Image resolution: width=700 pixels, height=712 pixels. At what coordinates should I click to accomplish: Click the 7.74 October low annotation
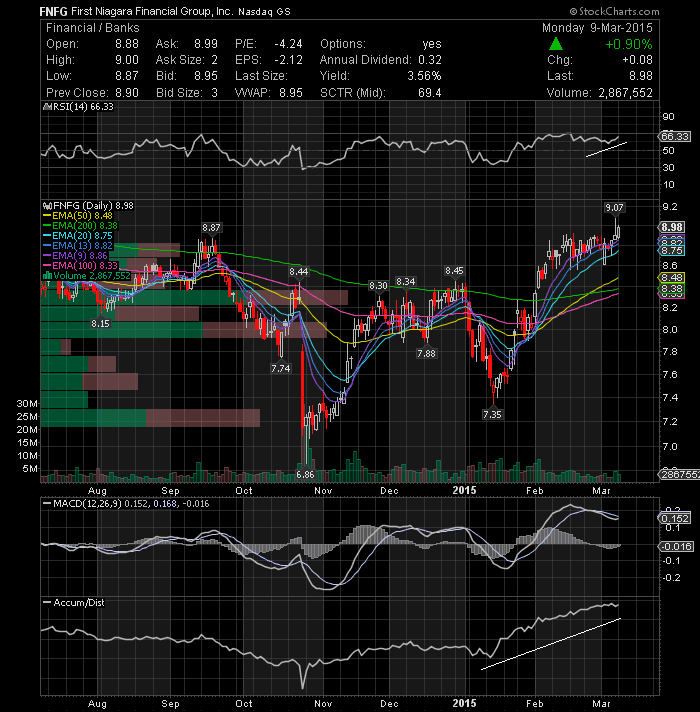click(281, 368)
